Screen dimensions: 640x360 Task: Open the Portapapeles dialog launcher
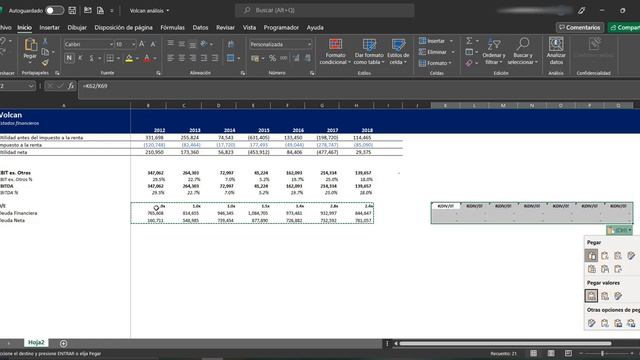point(57,73)
